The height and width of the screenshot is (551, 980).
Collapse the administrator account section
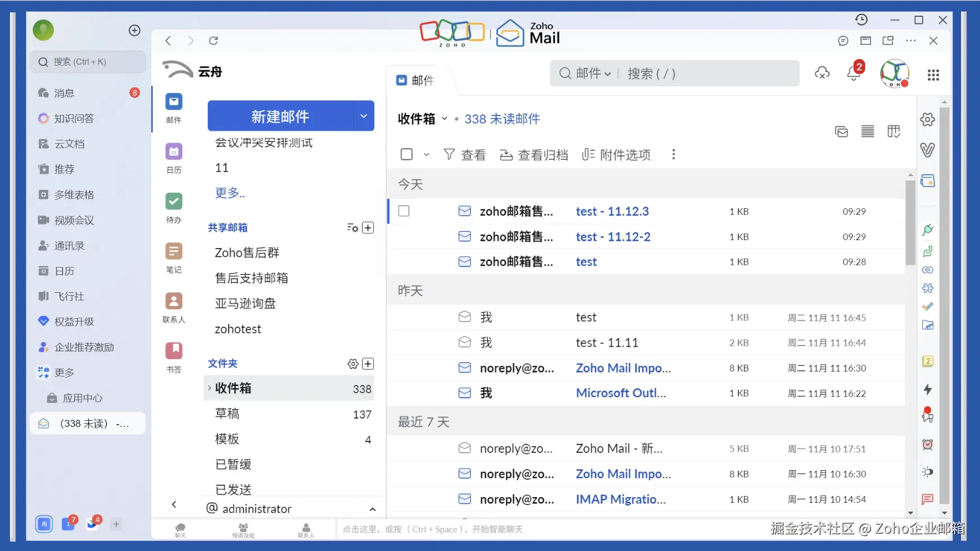373,509
